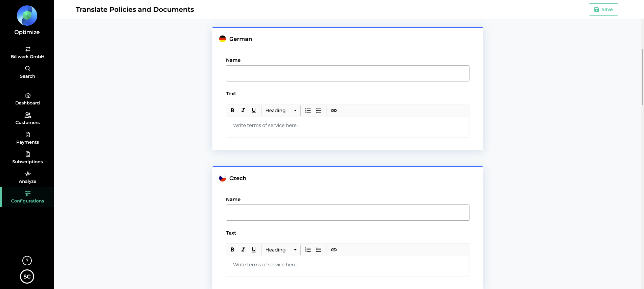Image resolution: width=644 pixels, height=289 pixels.
Task: Insert bullet list in Czech editor
Action: pos(319,250)
